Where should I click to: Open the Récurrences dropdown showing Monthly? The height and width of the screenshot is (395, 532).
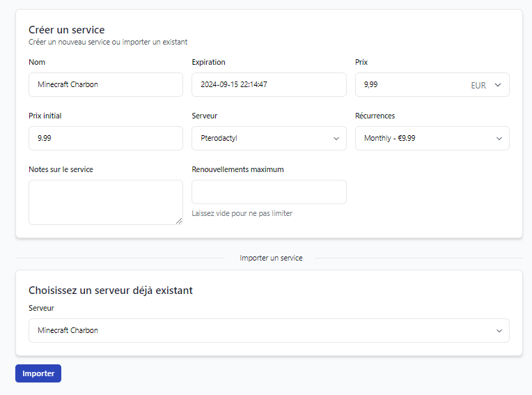[432, 138]
